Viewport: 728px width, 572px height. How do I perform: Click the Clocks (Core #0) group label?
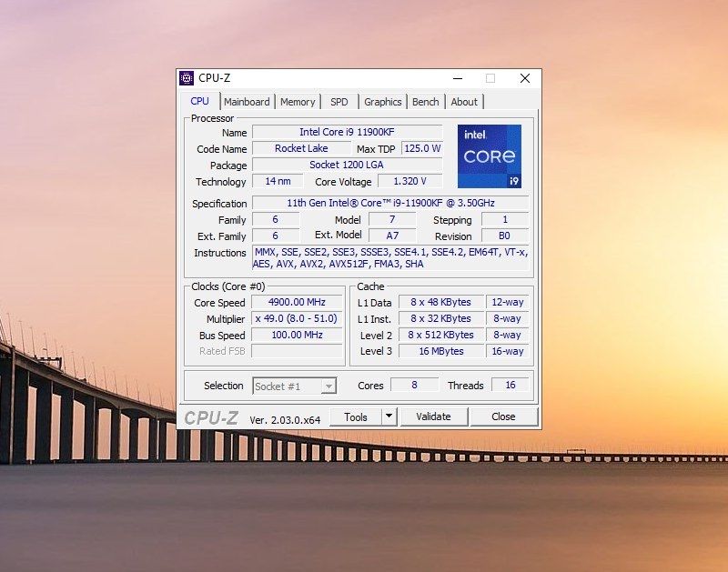228,286
